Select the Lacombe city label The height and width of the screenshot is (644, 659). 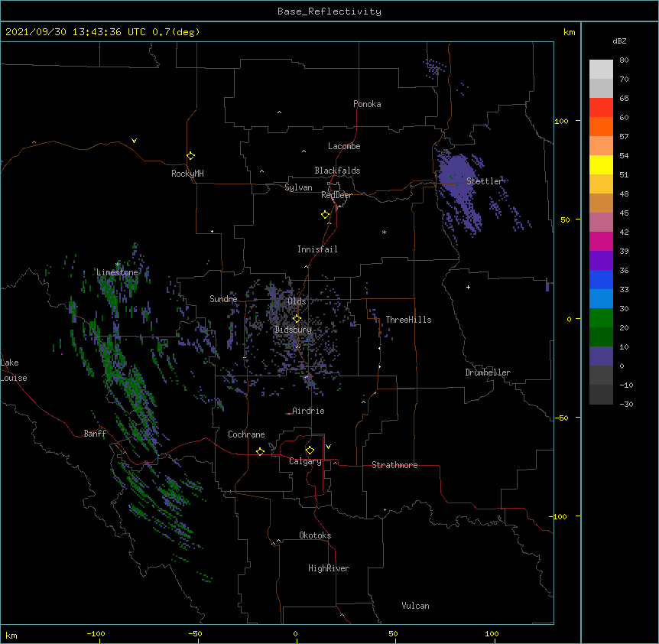(344, 146)
